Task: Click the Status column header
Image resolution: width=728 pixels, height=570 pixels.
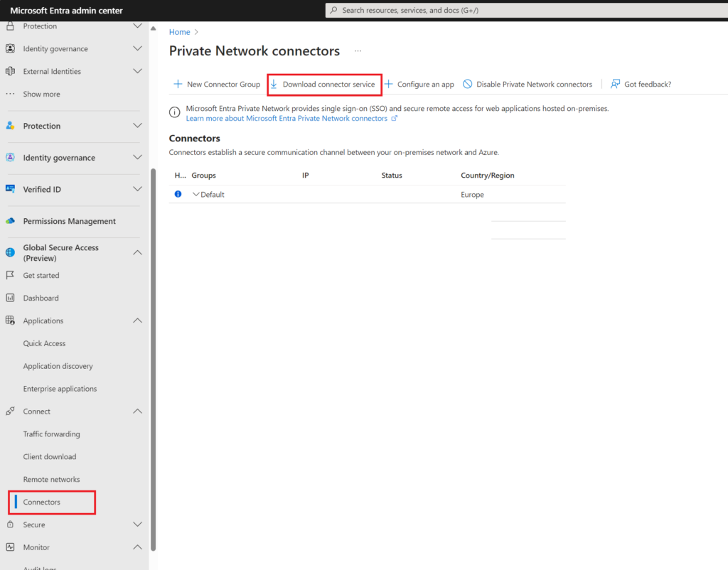Action: (x=392, y=176)
